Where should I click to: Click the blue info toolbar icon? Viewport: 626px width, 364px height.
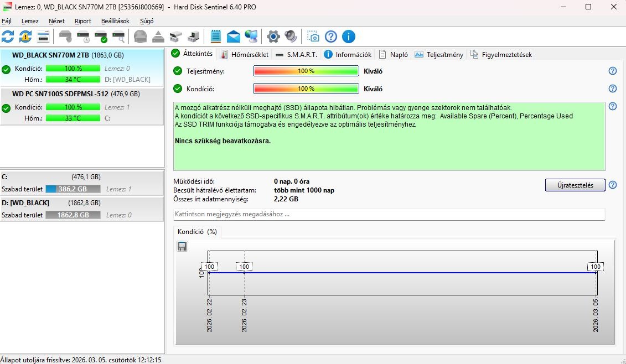[x=349, y=37]
